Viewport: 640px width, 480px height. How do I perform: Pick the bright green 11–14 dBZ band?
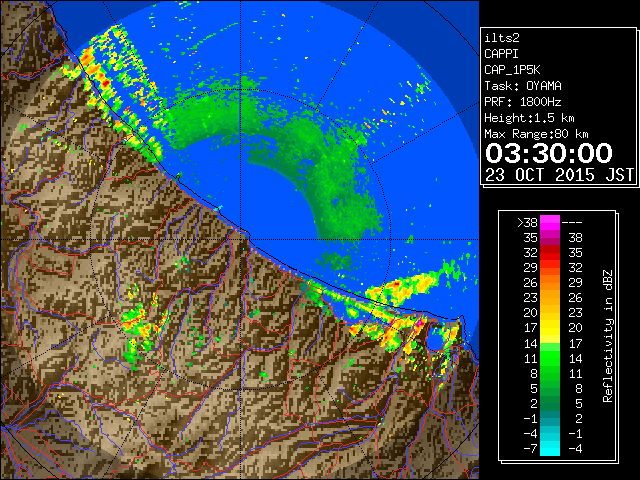click(x=549, y=358)
